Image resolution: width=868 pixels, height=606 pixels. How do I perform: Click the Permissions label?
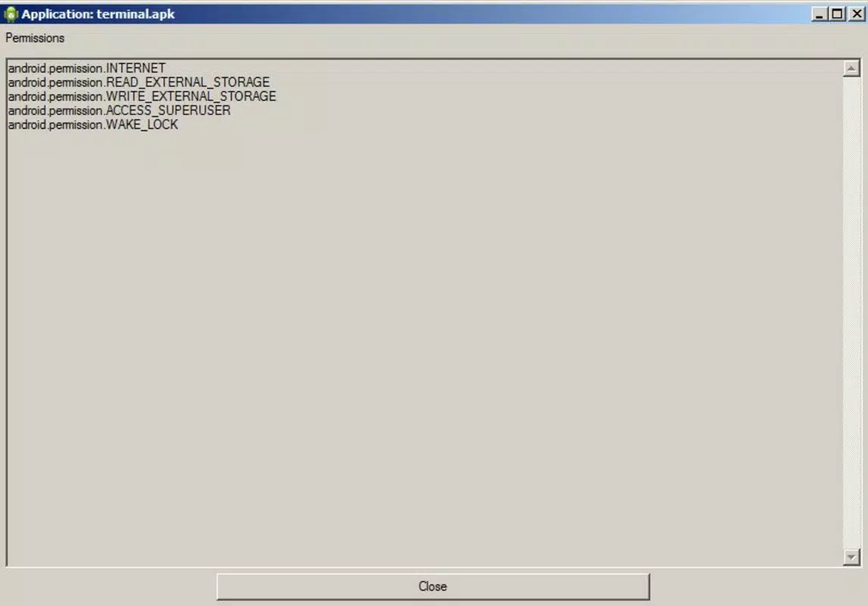[35, 38]
